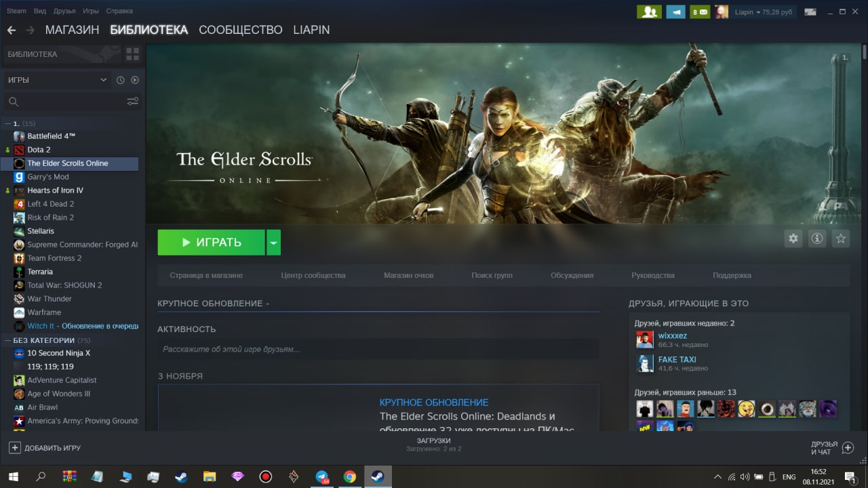Click the green ИГРАТЬ button
This screenshot has height=488, width=868.
(x=211, y=242)
